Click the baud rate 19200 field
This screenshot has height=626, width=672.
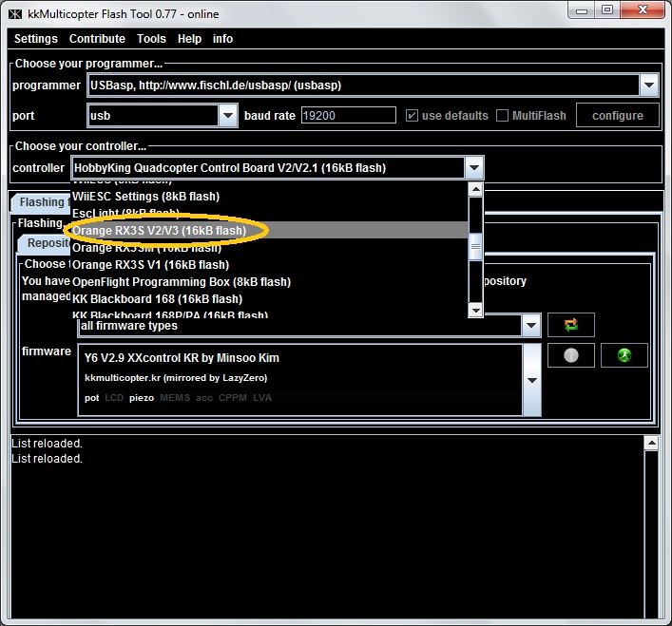click(349, 115)
